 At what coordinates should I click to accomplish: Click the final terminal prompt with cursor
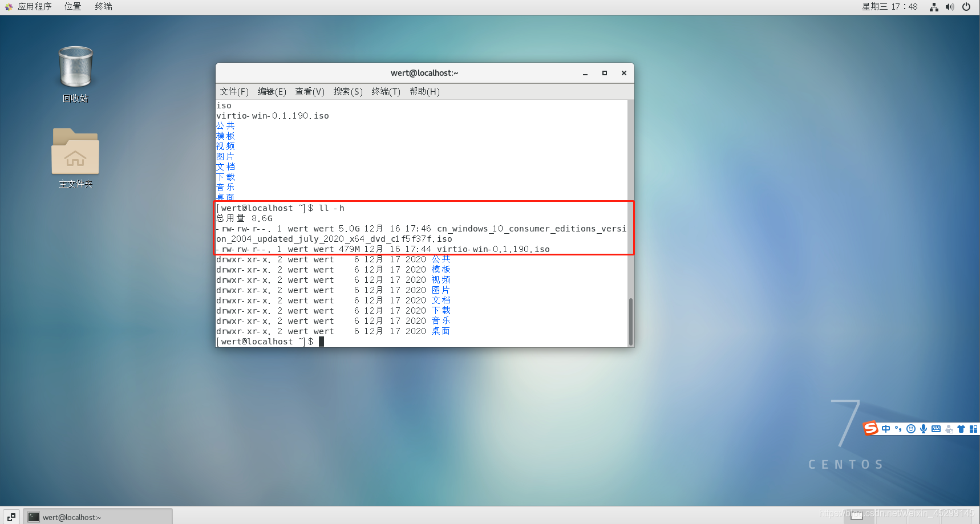coord(270,342)
